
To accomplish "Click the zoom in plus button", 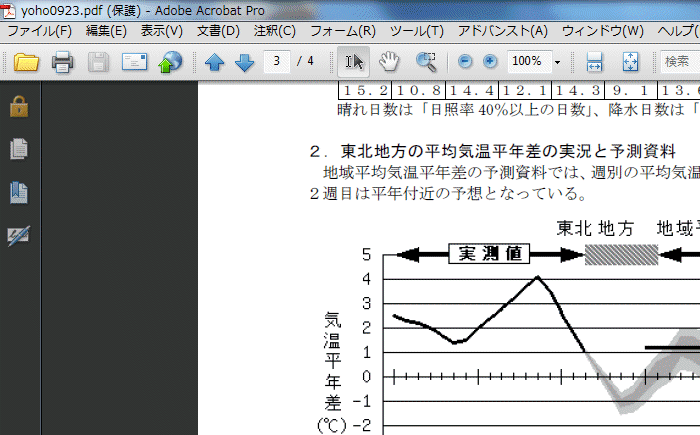I will [x=489, y=62].
